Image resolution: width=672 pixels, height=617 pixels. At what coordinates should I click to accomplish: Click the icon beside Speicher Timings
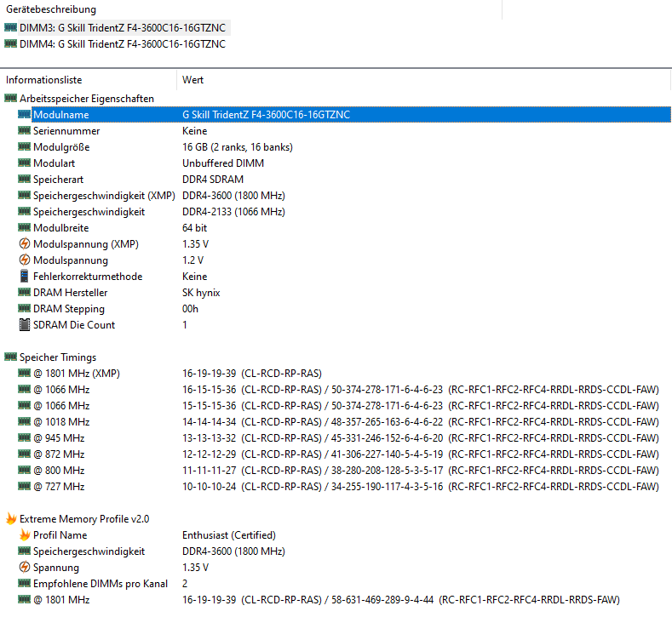(x=11, y=357)
